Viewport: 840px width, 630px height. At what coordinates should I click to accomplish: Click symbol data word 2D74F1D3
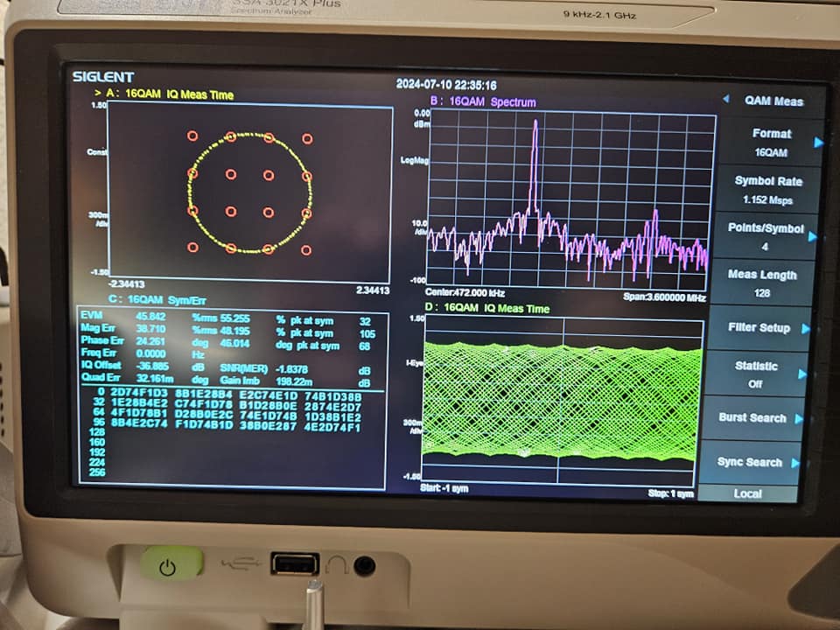(139, 393)
